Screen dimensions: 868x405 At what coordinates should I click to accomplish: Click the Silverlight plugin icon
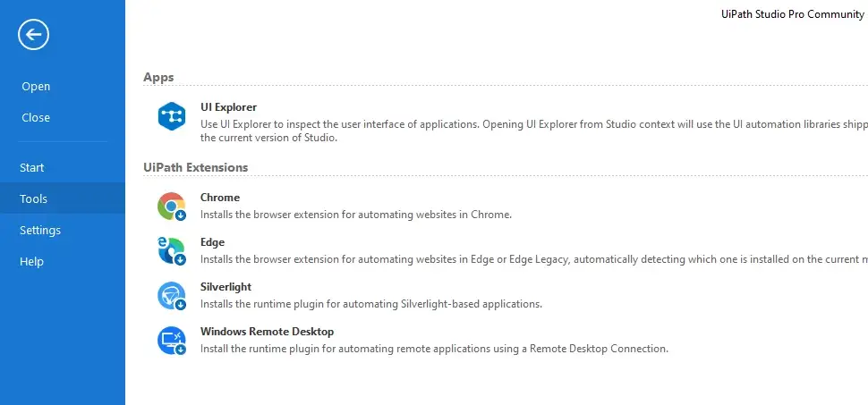click(x=172, y=295)
